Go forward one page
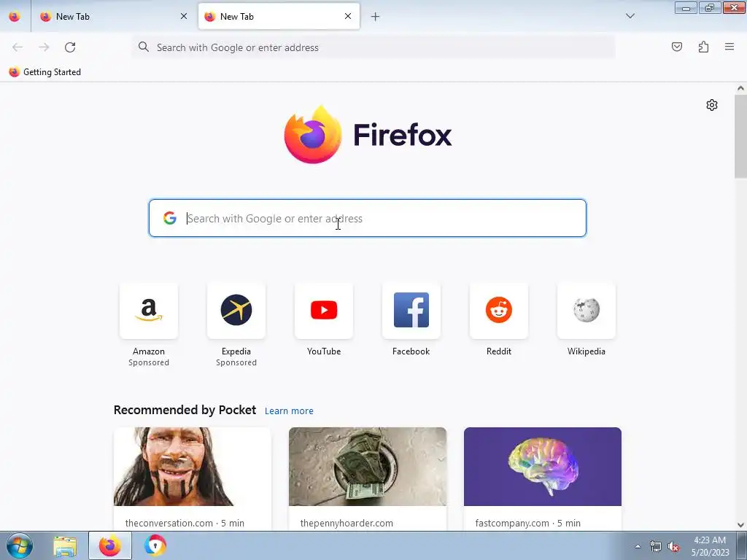Viewport: 747px width, 560px height. point(44,47)
